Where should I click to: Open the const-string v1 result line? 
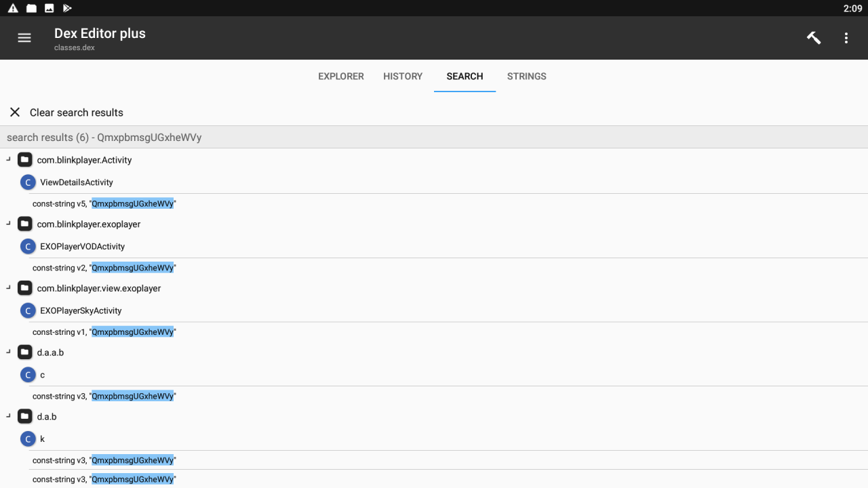pos(104,332)
